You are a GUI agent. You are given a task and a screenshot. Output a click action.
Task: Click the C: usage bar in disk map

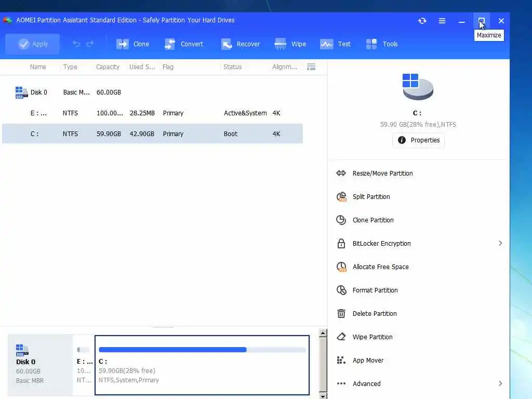click(x=202, y=350)
